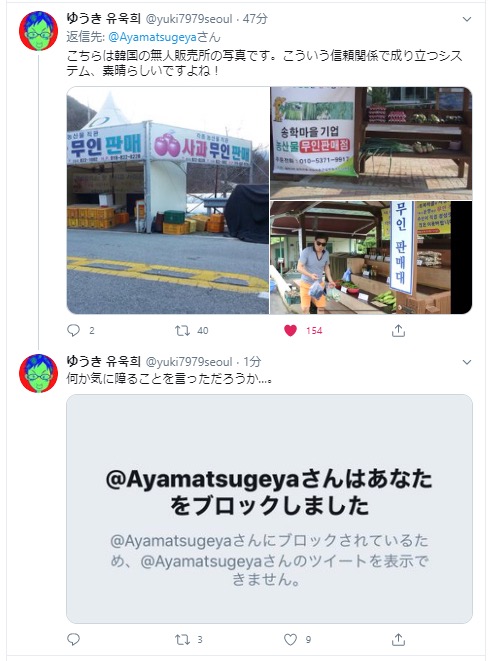Open the second tweet's chevron menu

click(x=467, y=362)
